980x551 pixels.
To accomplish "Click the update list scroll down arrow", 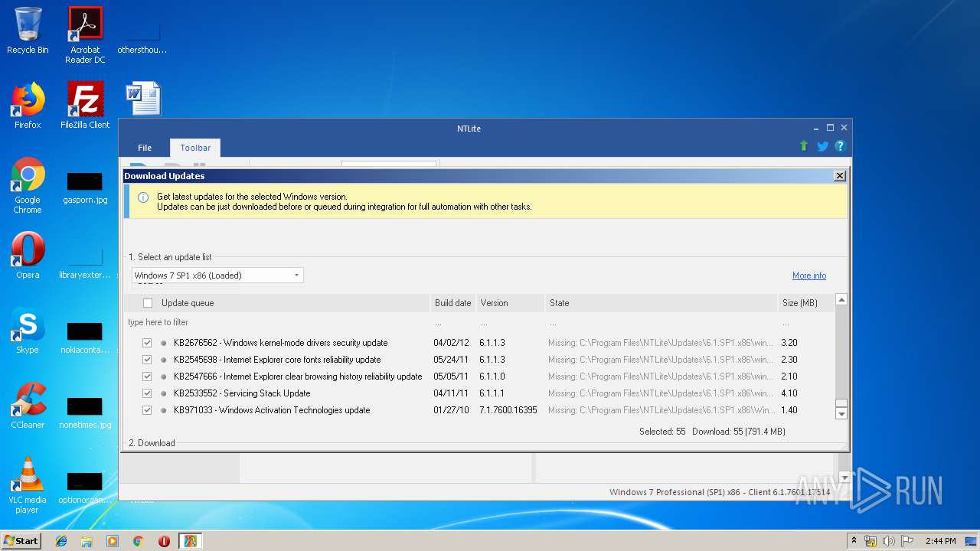I will point(841,414).
